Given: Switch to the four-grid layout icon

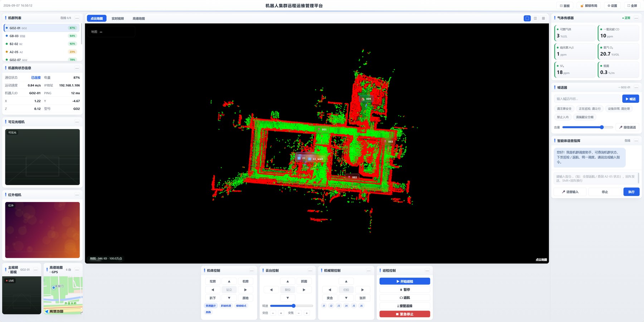Looking at the screenshot, I should tap(543, 18).
